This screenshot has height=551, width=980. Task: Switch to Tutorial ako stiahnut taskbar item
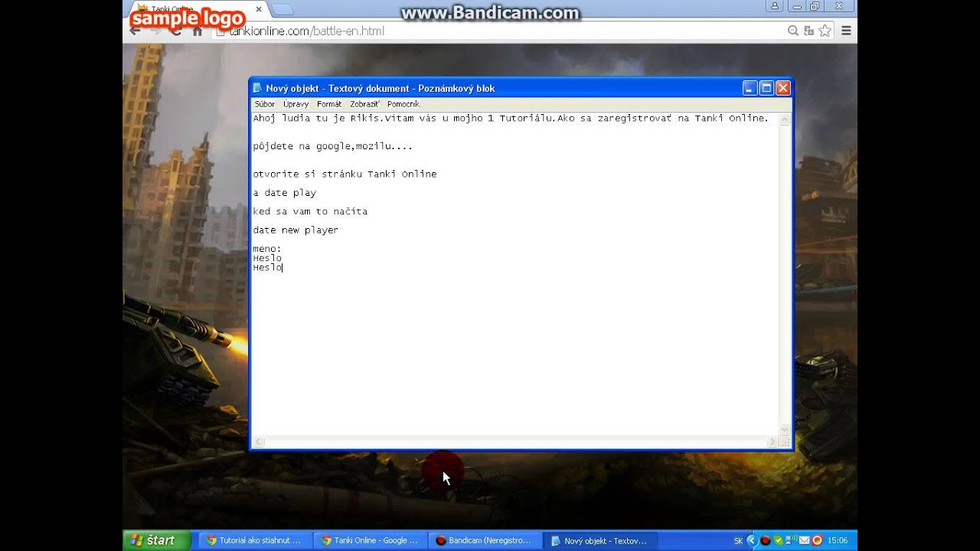255,540
